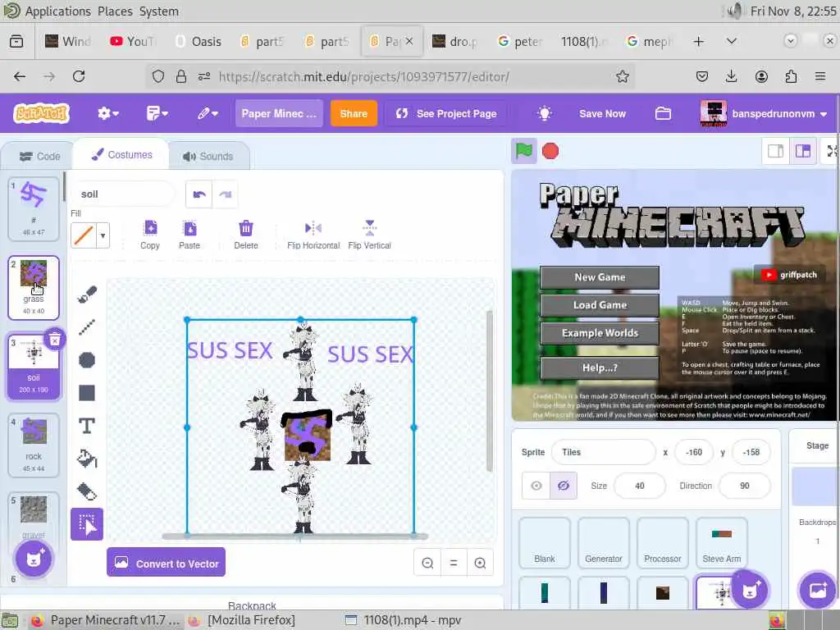Open the Edit pencil dropdown

(x=208, y=113)
